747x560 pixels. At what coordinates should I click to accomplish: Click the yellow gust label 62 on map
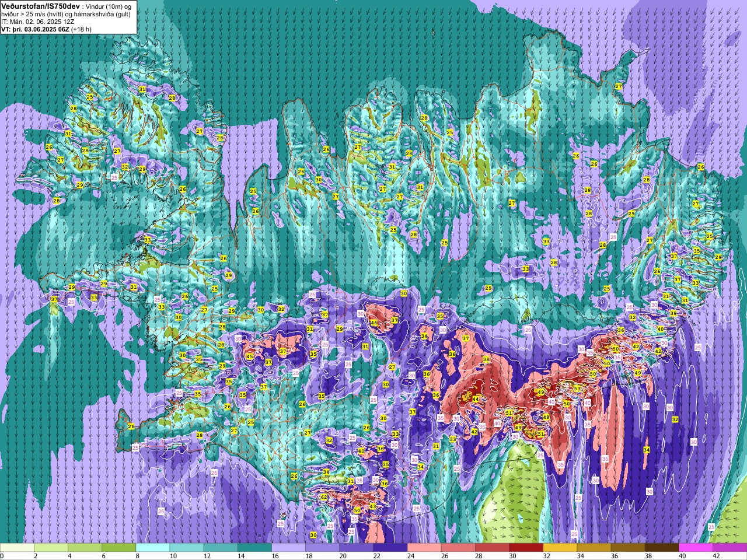tap(324, 497)
